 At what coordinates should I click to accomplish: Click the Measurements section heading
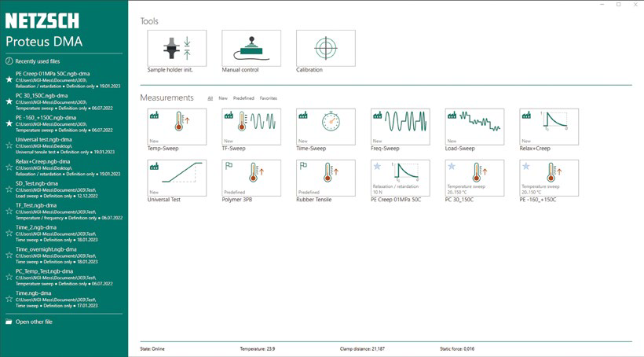tap(166, 98)
